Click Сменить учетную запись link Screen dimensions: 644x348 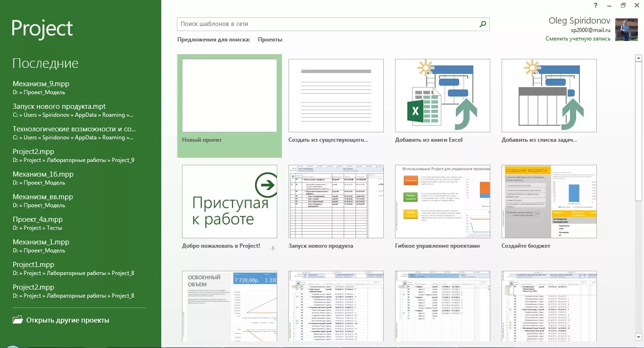click(578, 39)
